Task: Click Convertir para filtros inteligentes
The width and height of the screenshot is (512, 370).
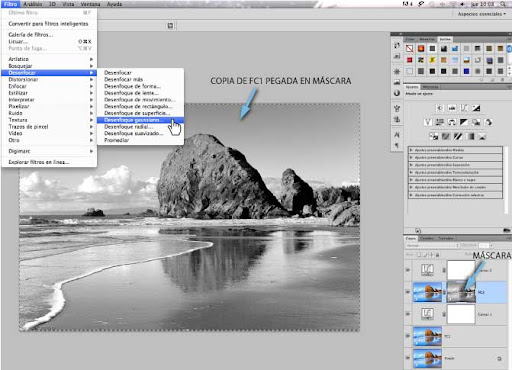Action: tap(49, 24)
